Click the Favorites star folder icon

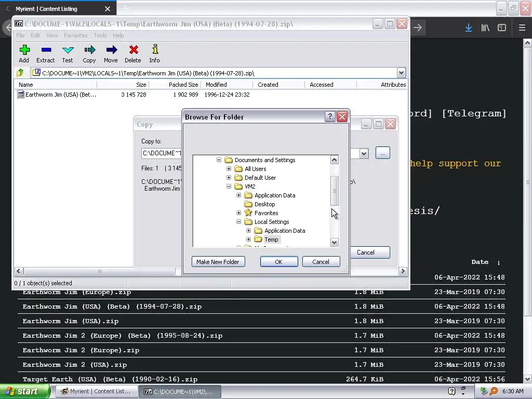click(x=248, y=212)
